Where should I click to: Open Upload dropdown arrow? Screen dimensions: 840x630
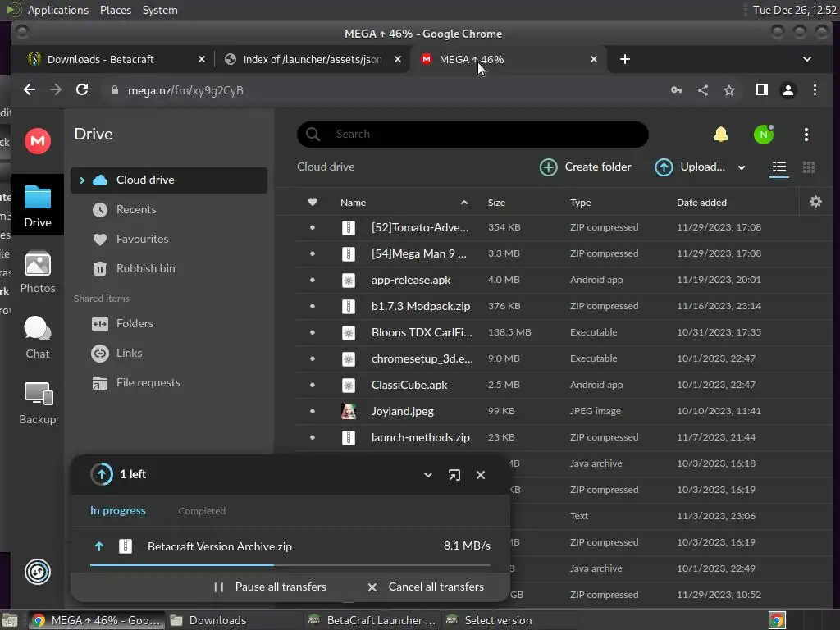point(742,167)
